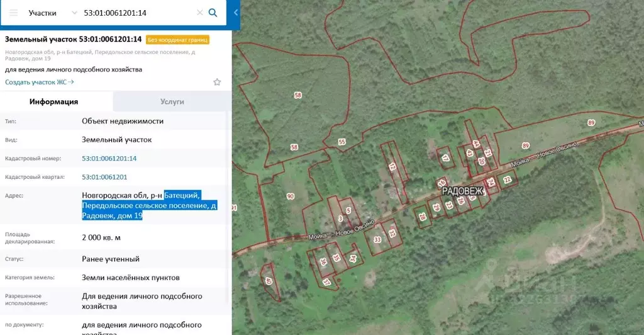Click parcel 33 on the map
Screen dimensions: 644x335
[x=377, y=239]
